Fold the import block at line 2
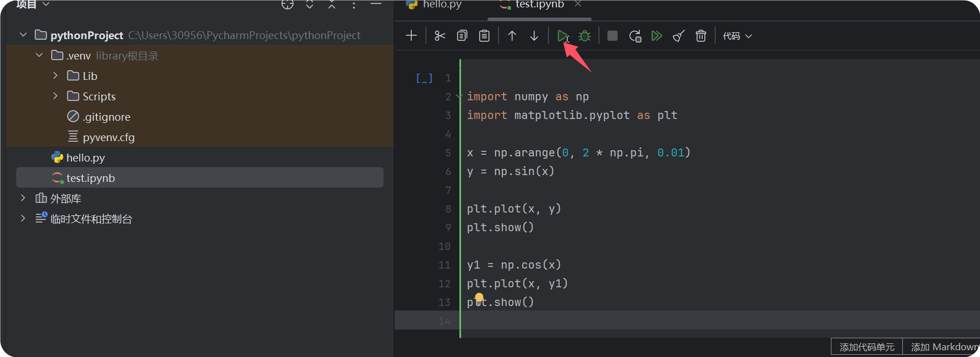The width and height of the screenshot is (980, 357). [459, 97]
